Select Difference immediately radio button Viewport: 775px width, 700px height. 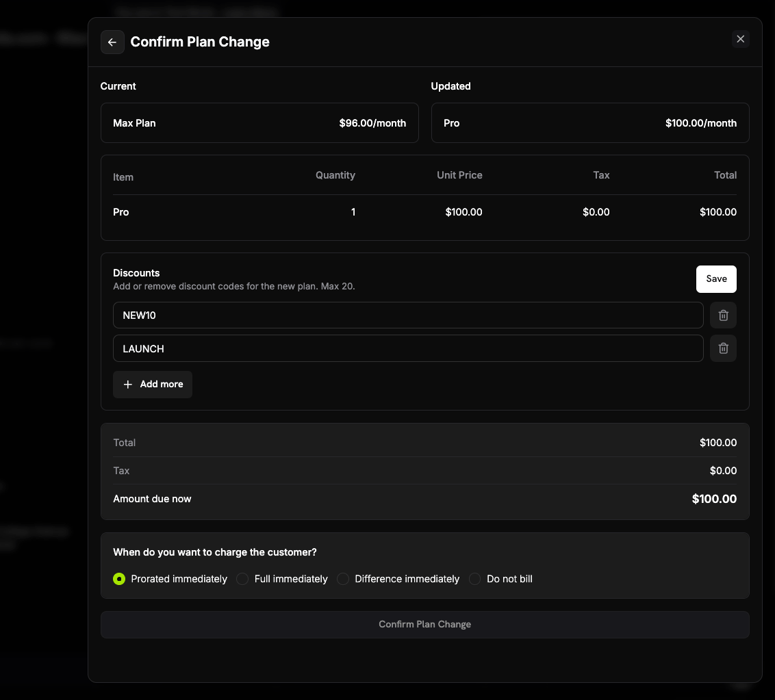pos(342,578)
